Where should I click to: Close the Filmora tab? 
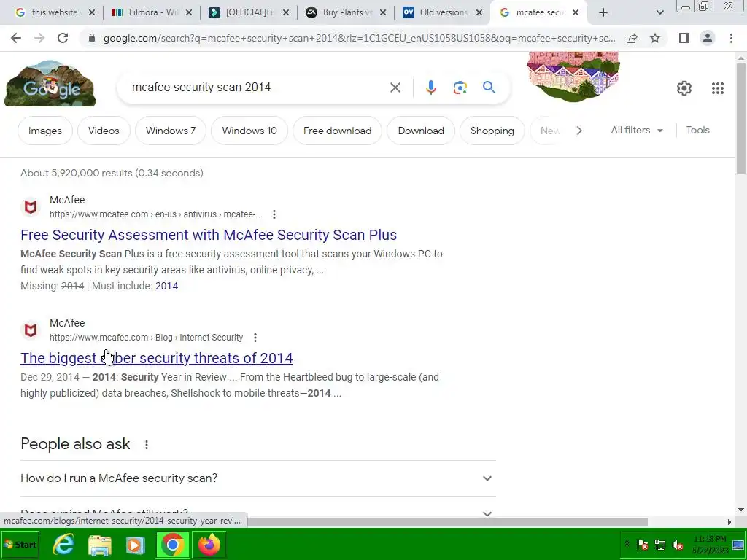(x=189, y=13)
